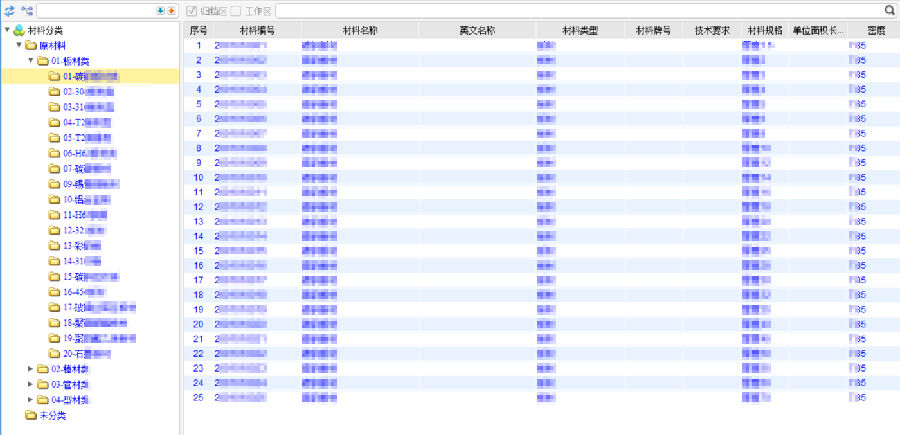Collapse the 原材料 node arrow
This screenshot has height=435, width=900.
[18, 45]
